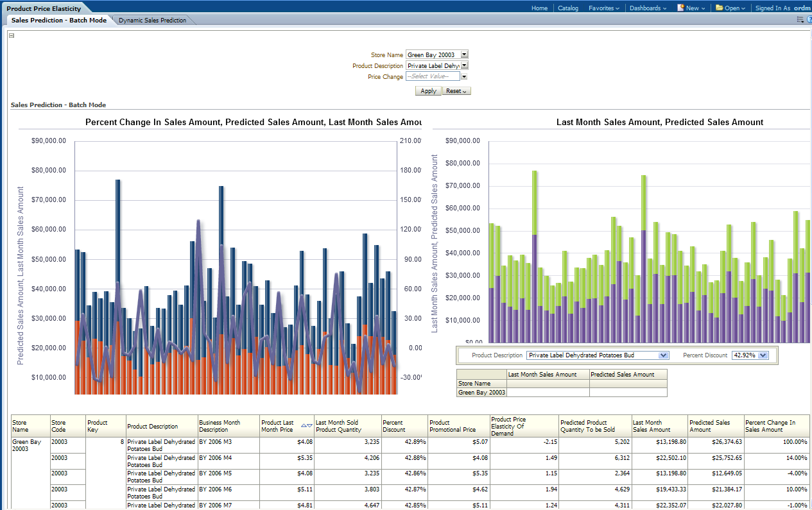Switch to Dynamic Sales Prediction tab

click(x=153, y=21)
